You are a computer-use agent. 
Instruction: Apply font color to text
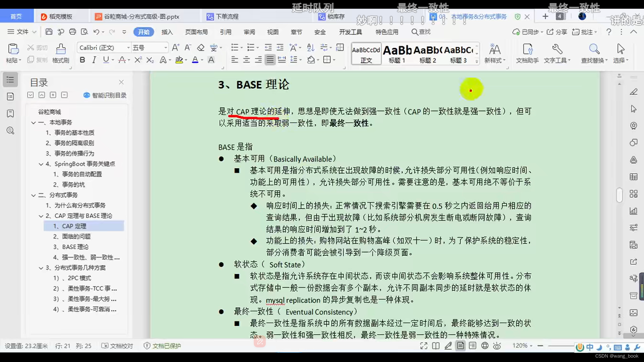195,60
